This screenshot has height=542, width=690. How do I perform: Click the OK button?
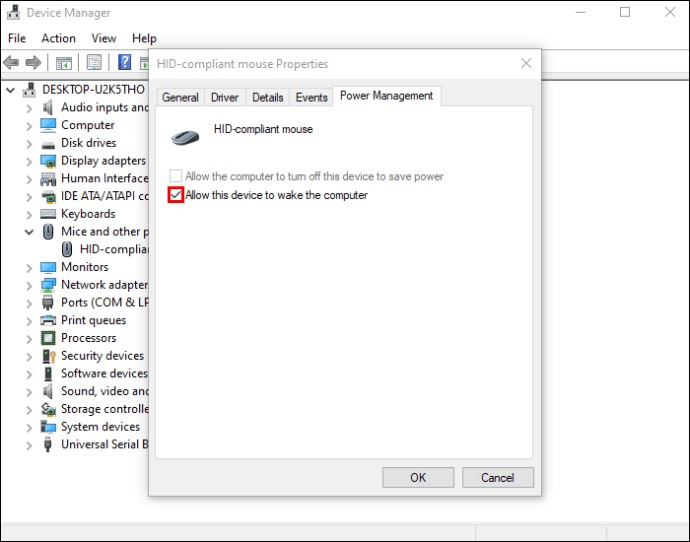[418, 477]
